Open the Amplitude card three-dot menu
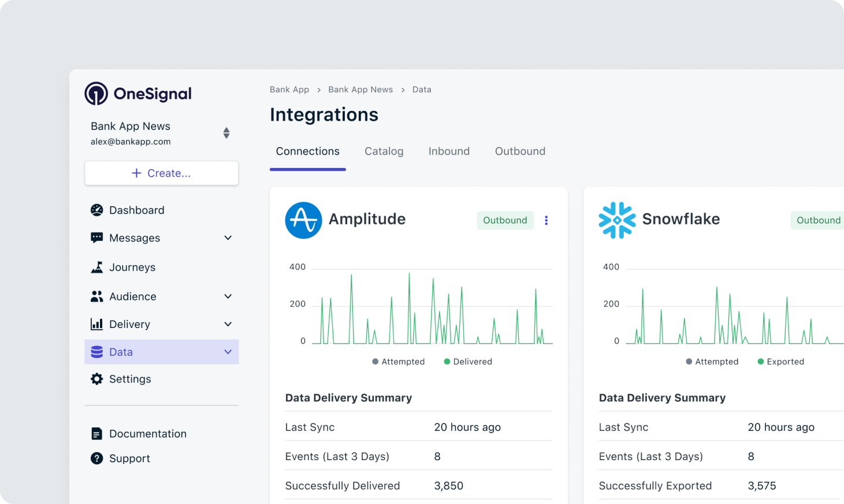This screenshot has height=504, width=844. (x=546, y=220)
